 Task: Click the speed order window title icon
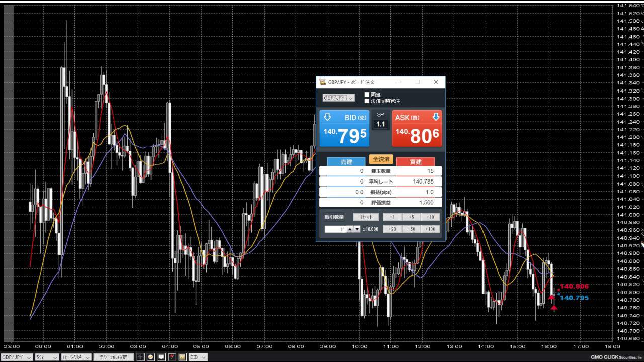pyautogui.click(x=323, y=82)
